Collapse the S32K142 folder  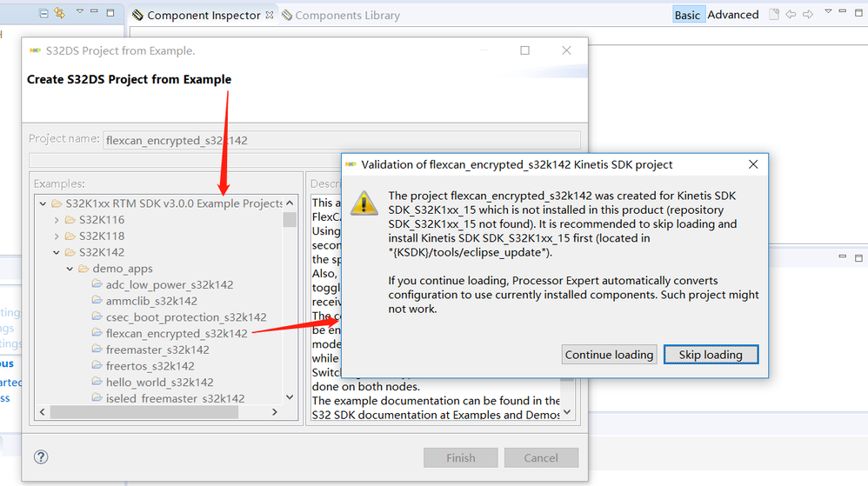(x=57, y=252)
